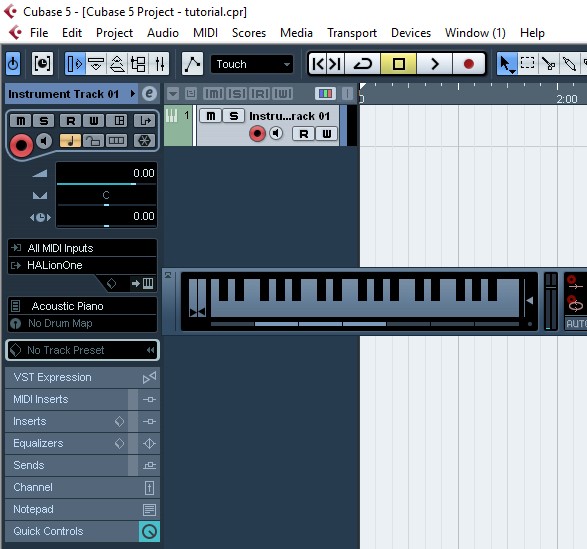Open the Mixer faders icon
This screenshot has width=587, height=549.
(x=159, y=64)
